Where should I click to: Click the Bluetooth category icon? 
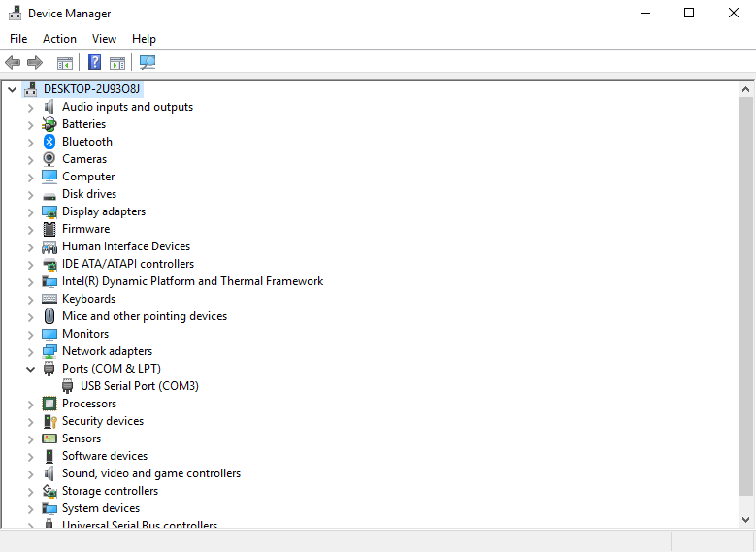point(49,142)
